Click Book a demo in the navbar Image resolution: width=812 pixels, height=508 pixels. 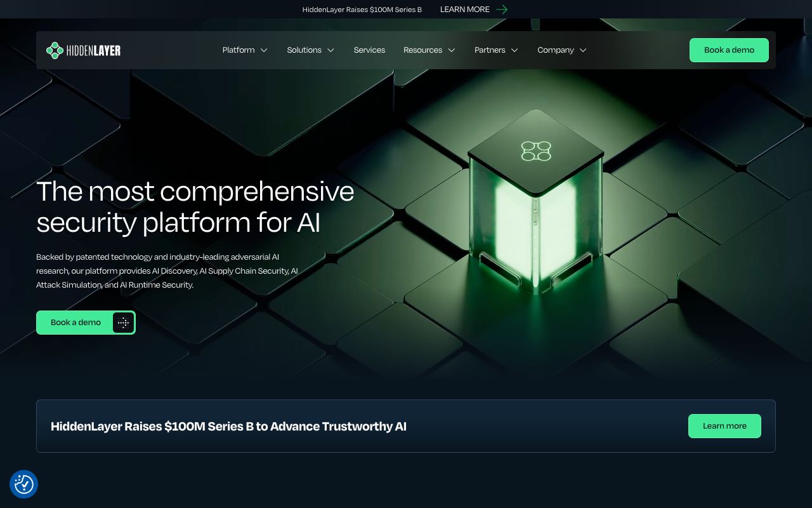729,50
